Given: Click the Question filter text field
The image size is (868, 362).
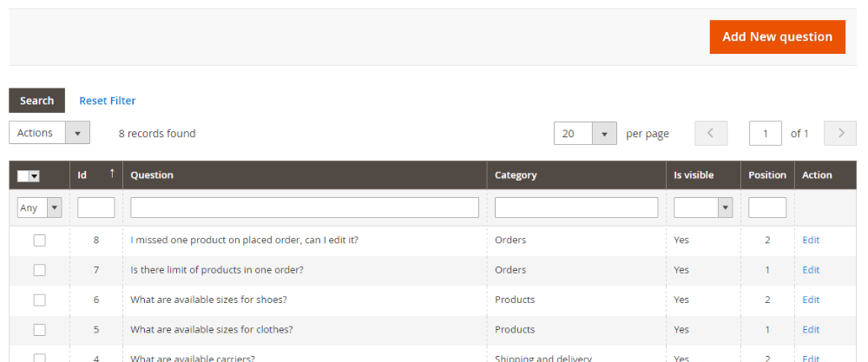Looking at the screenshot, I should (305, 207).
